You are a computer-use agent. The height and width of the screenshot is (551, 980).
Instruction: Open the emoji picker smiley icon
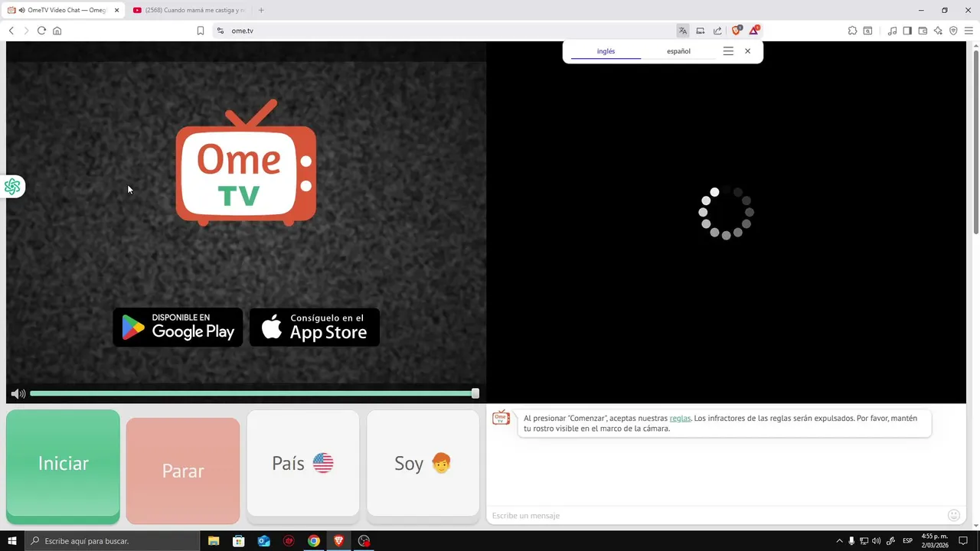click(x=954, y=516)
